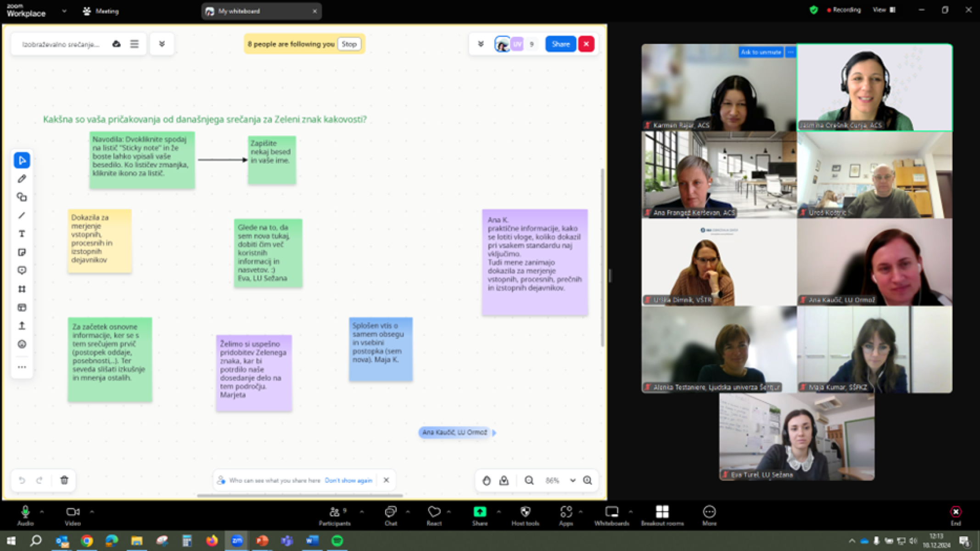
Task: Open the templates tool
Action: (x=22, y=307)
